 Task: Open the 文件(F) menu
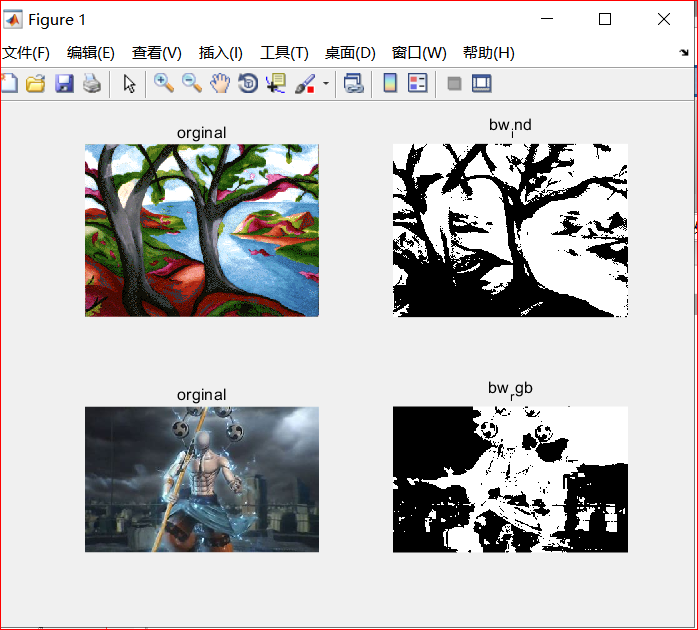pyautogui.click(x=26, y=53)
